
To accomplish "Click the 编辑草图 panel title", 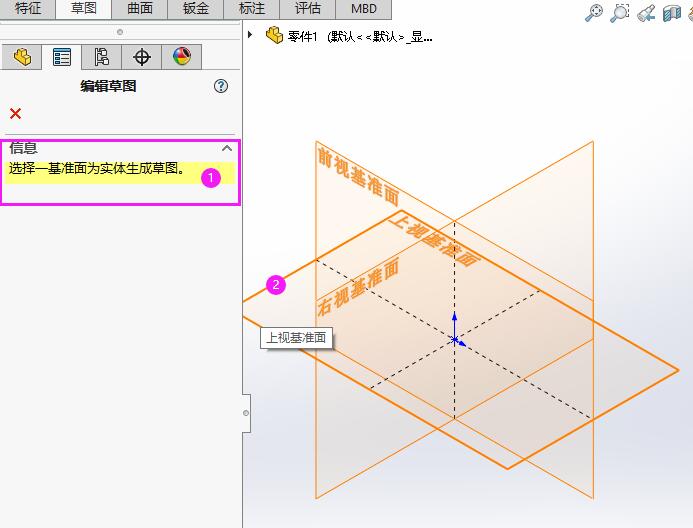I will [108, 86].
